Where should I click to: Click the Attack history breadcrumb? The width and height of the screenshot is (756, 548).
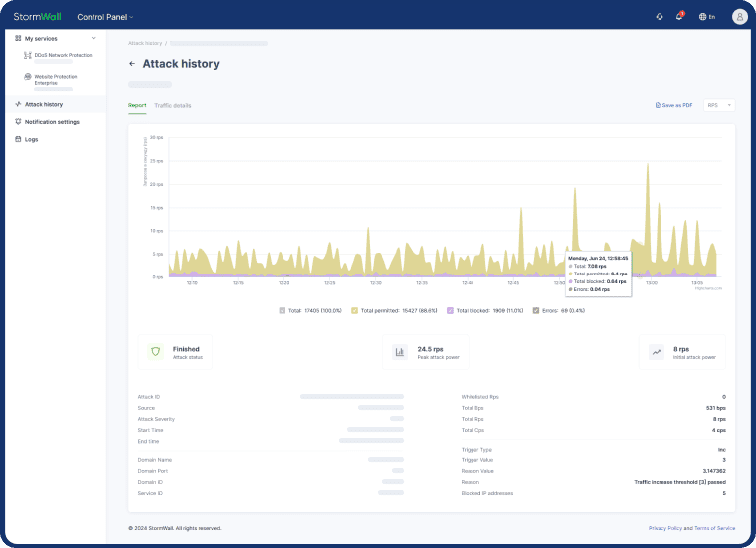point(145,44)
